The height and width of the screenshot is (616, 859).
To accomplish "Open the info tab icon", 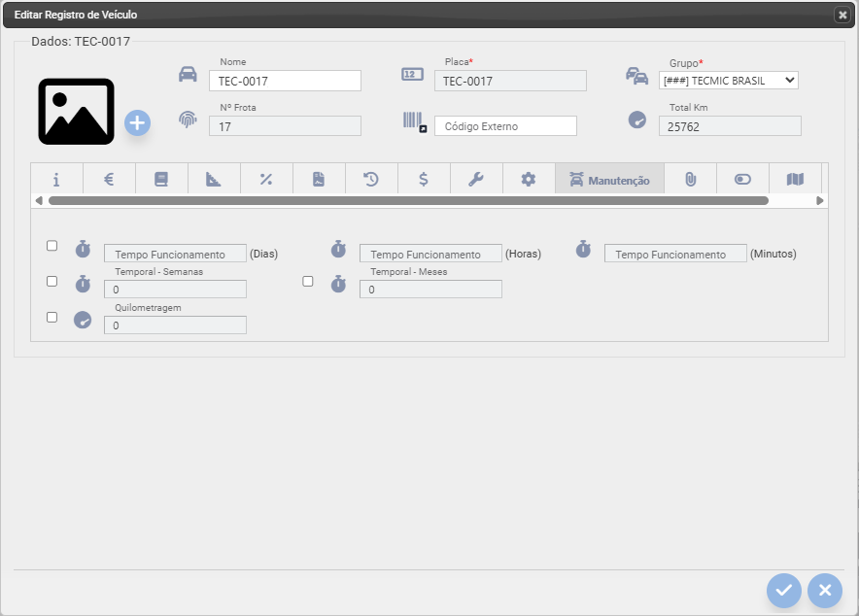I will tap(56, 179).
